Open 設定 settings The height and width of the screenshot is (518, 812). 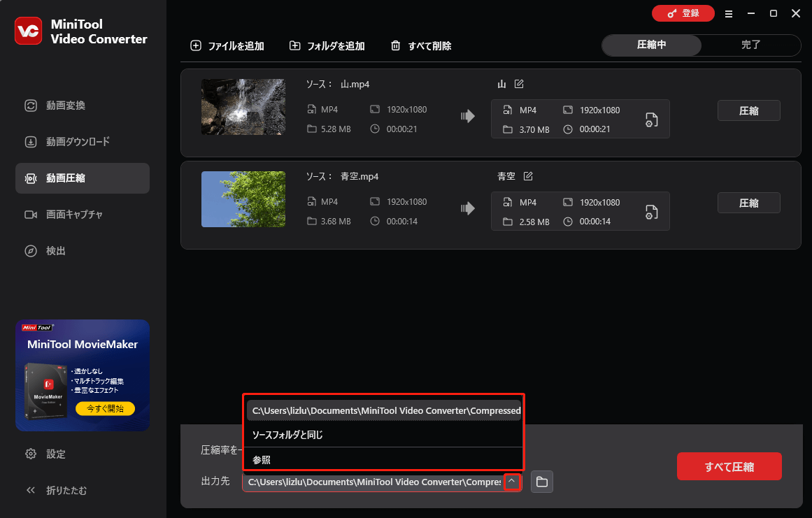tap(45, 454)
